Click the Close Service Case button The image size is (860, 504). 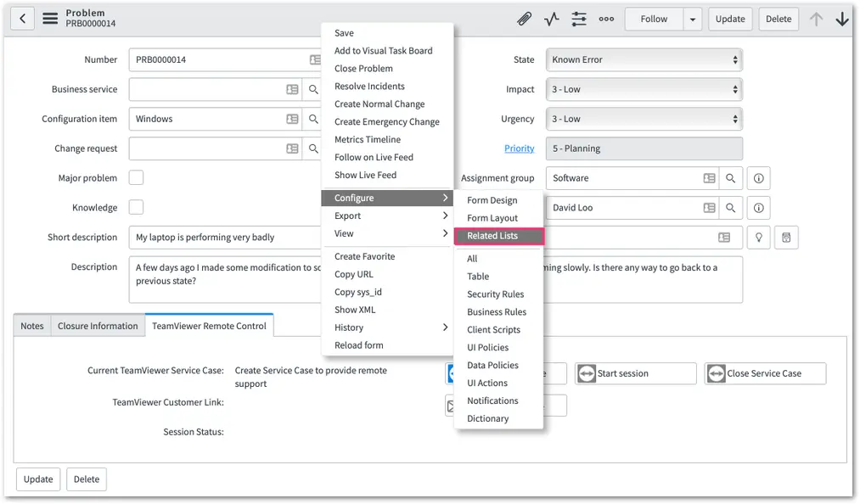(765, 373)
